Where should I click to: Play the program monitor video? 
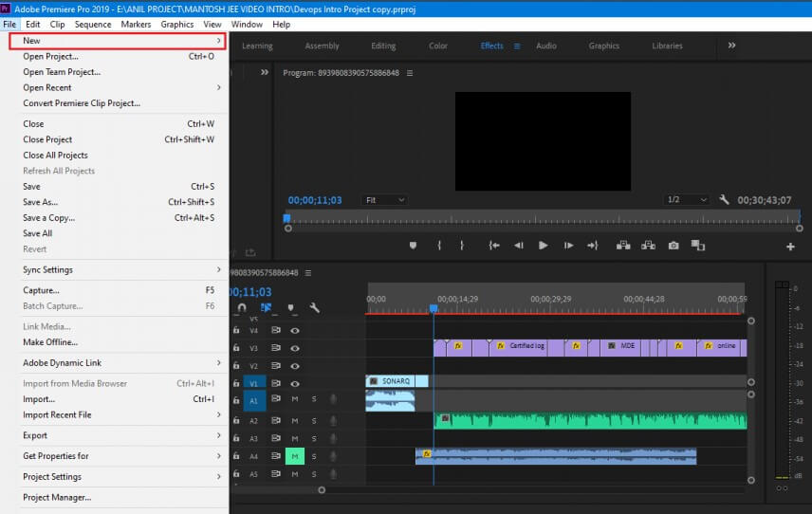[543, 246]
